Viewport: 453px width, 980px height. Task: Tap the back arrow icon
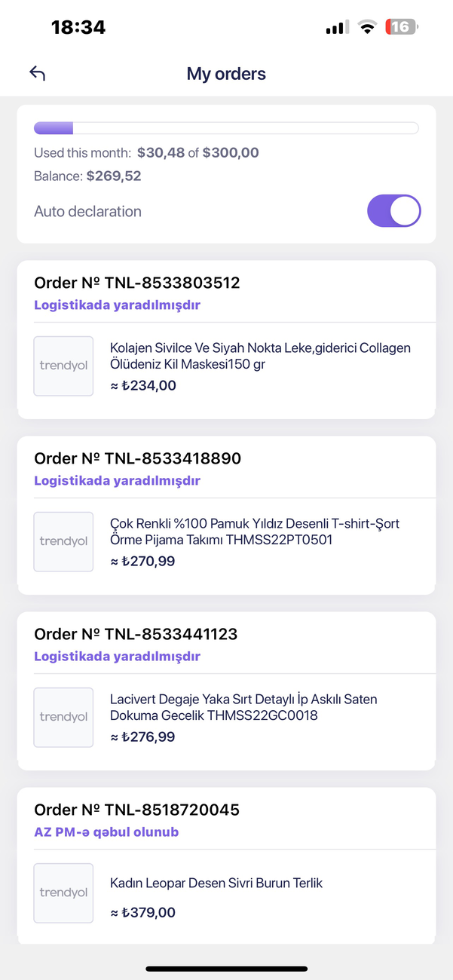point(38,73)
